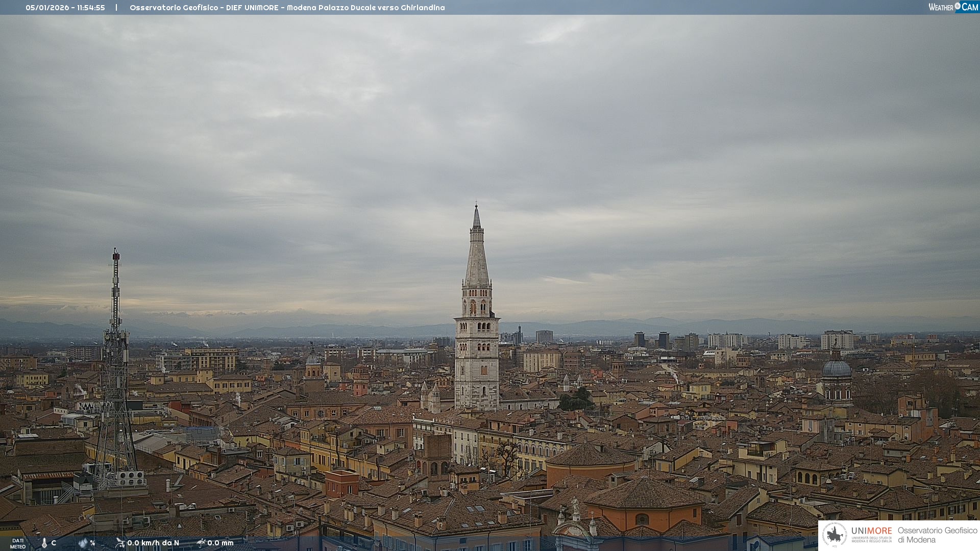
Task: Click the rain umbrella icon
Action: click(x=201, y=543)
